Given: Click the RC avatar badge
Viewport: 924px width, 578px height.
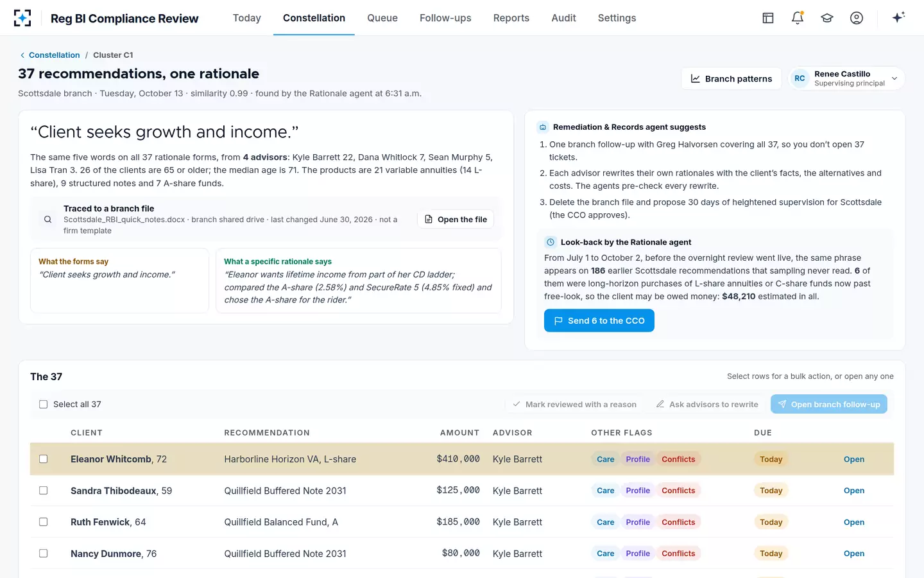Looking at the screenshot, I should point(800,78).
